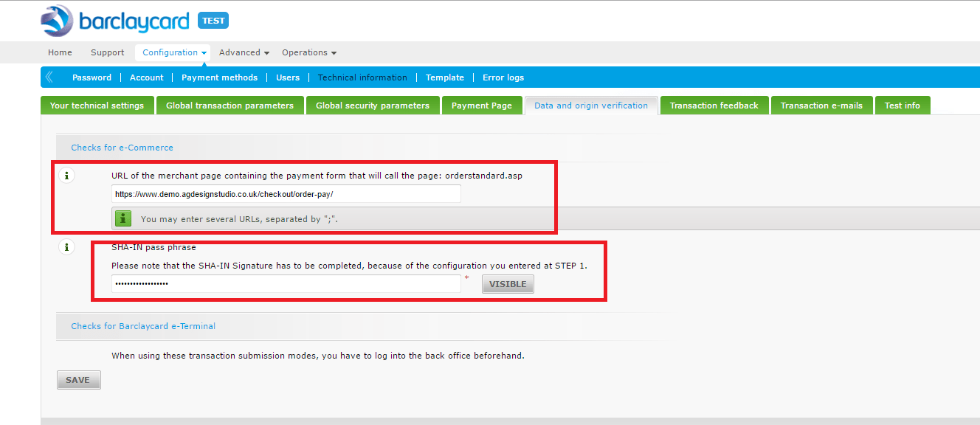Click green info icon beside URLs hint
Viewport: 980px width, 425px height.
pyautogui.click(x=125, y=218)
